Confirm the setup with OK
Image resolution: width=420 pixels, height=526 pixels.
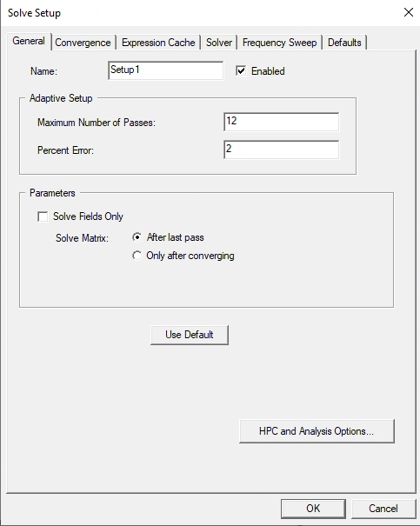pyautogui.click(x=313, y=509)
